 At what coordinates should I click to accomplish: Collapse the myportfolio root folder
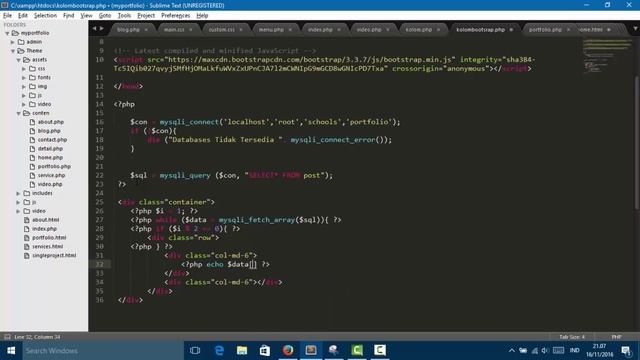click(7, 33)
